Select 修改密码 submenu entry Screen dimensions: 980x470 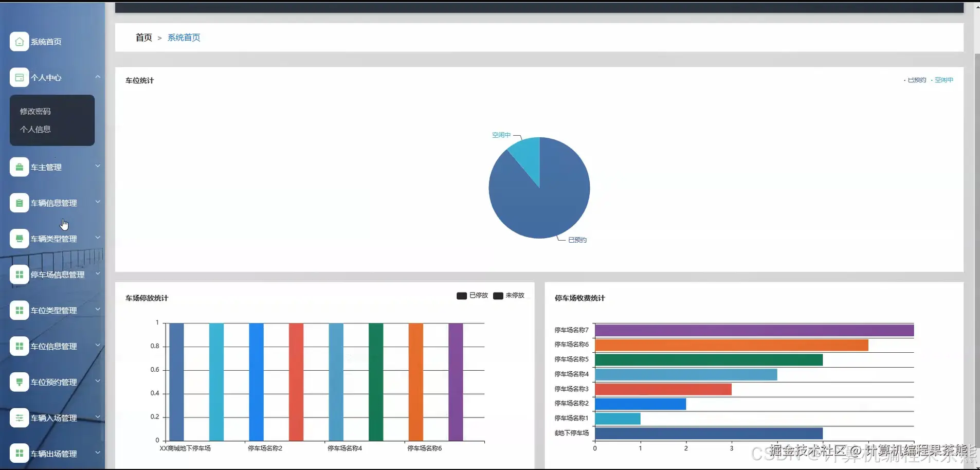(35, 111)
